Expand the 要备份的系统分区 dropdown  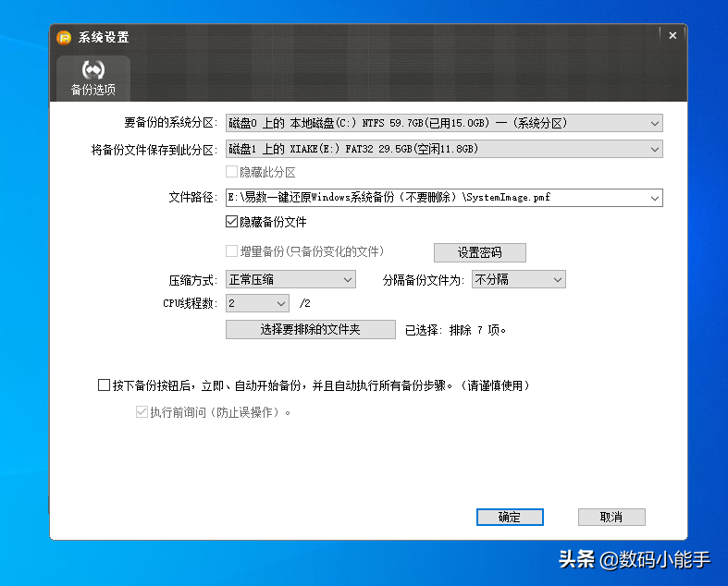[655, 123]
